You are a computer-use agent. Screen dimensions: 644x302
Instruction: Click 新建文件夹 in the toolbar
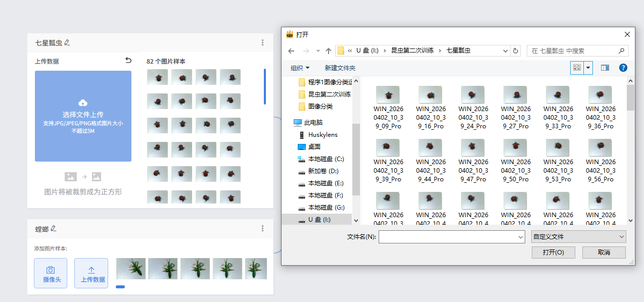340,68
